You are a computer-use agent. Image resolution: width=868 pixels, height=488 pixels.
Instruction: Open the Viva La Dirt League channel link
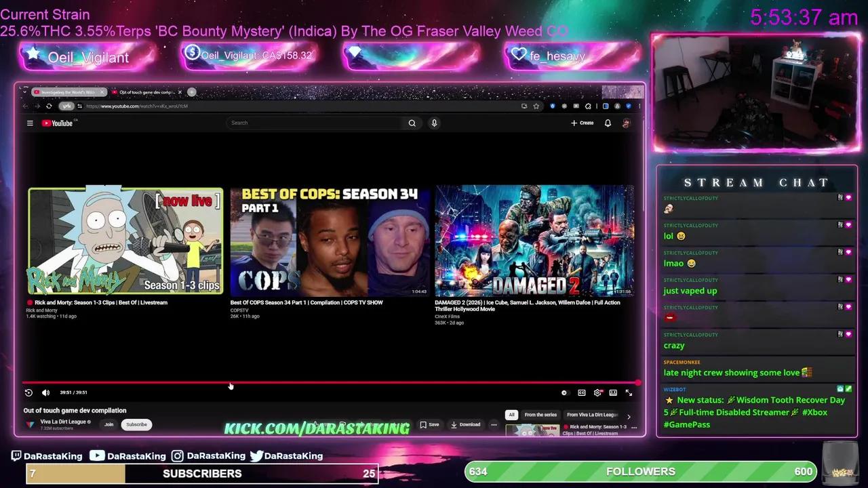click(x=63, y=422)
